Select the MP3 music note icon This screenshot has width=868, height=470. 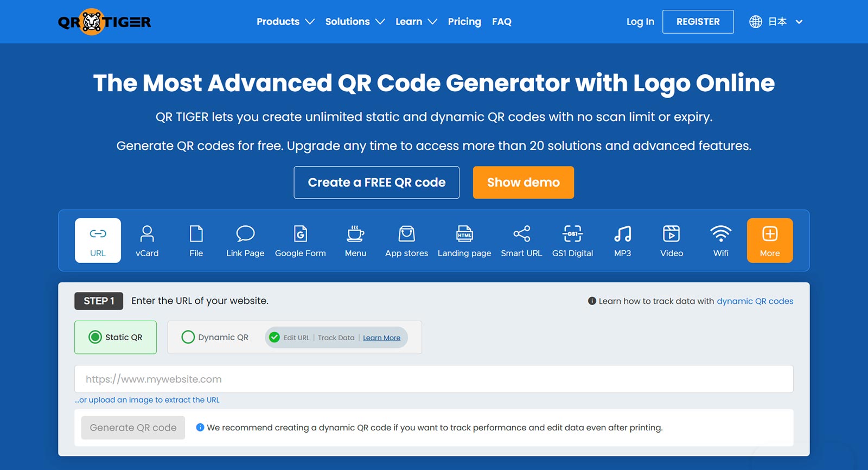pos(622,234)
